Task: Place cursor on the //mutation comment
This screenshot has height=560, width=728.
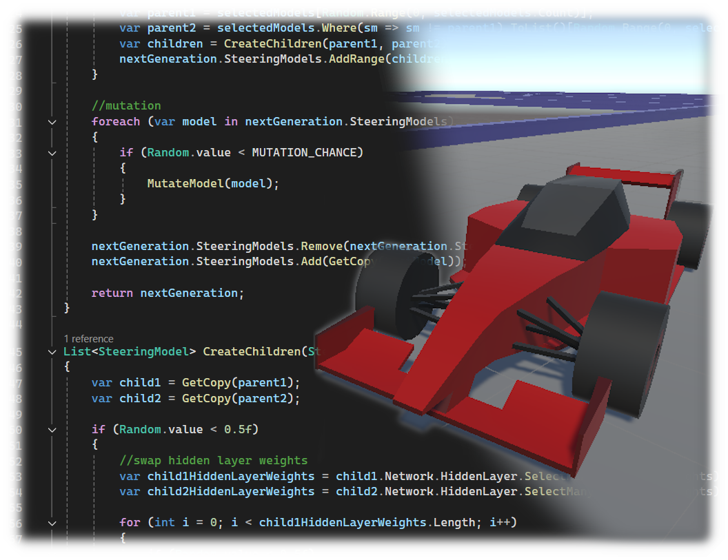Action: (x=126, y=105)
